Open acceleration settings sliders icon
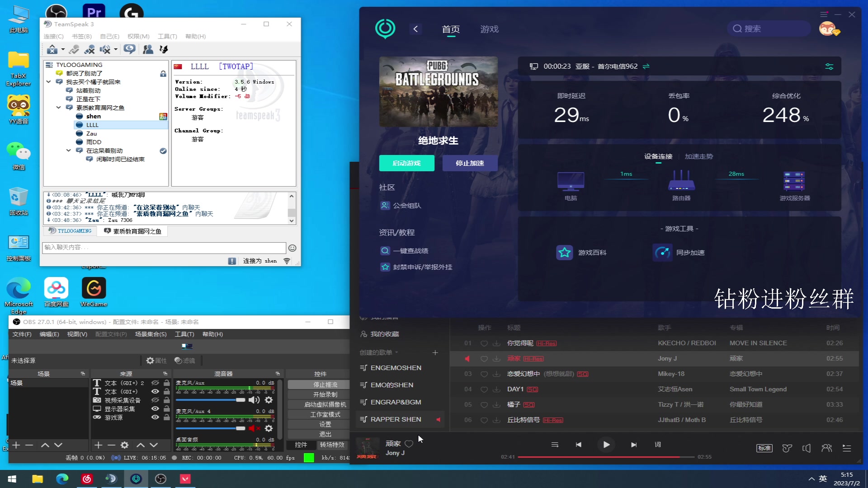 click(829, 66)
